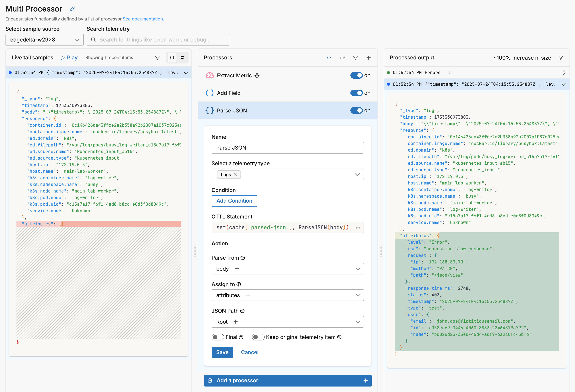This screenshot has height=392, width=575.
Task: Switch to JSON braces view in Live tail
Action: pyautogui.click(x=172, y=58)
